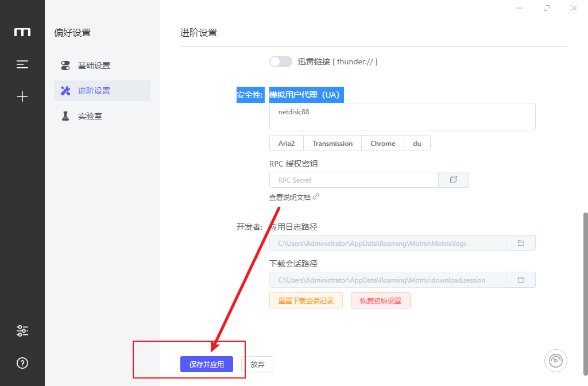This screenshot has width=588, height=386.
Task: Open the task list menu icon
Action: [22, 64]
